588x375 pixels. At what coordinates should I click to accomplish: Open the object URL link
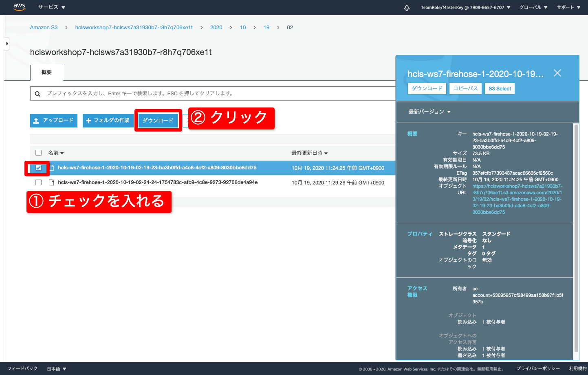(517, 199)
